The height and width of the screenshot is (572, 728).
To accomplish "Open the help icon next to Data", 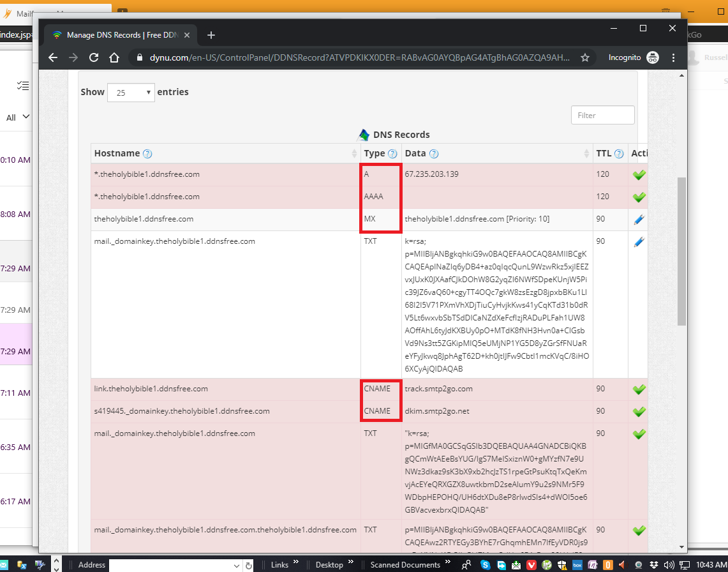I will [434, 154].
